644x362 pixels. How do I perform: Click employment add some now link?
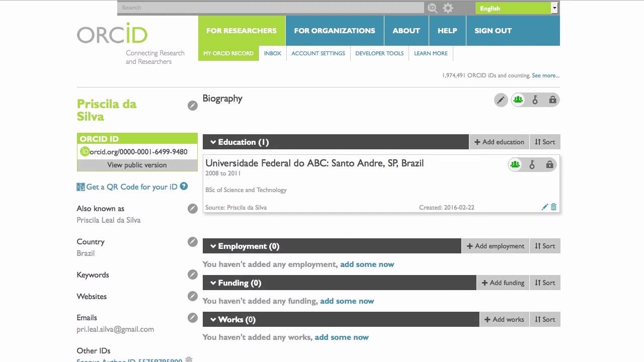coord(367,264)
